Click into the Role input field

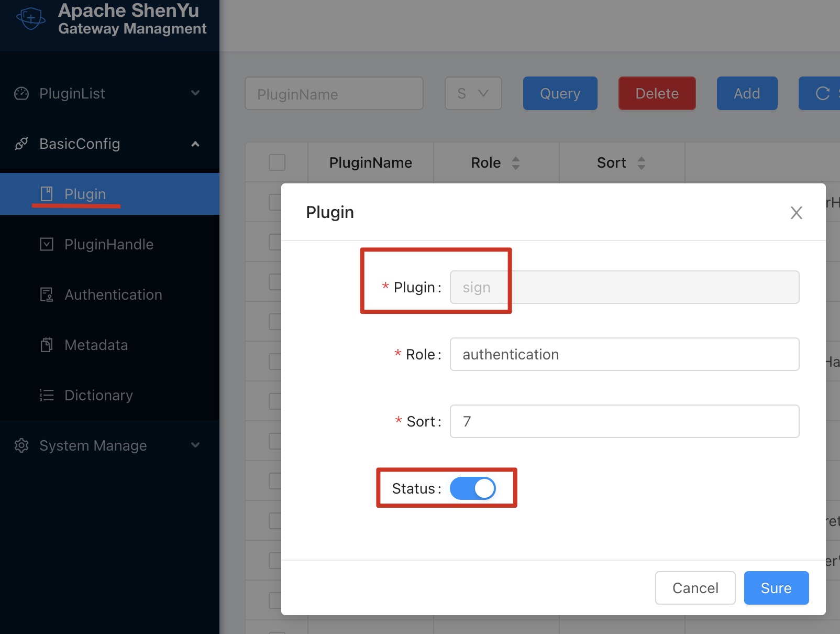pyautogui.click(x=624, y=354)
